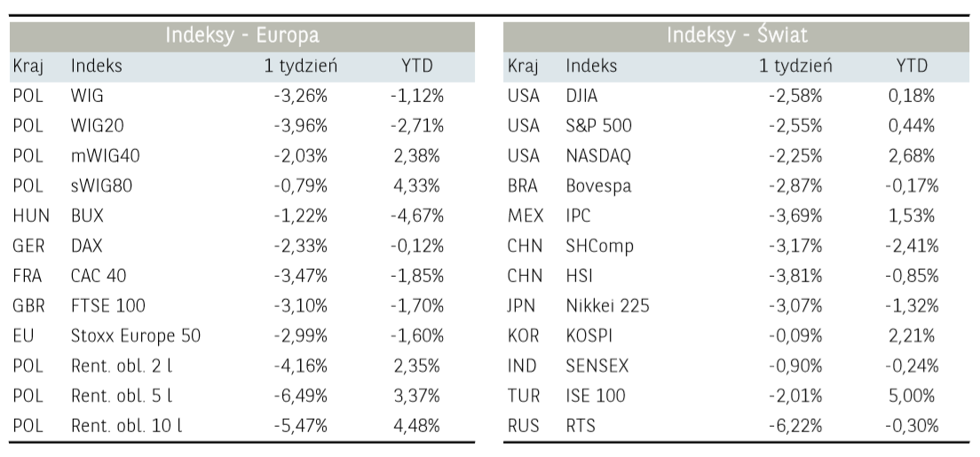Click the SHComp index label
This screenshot has height=457, width=980.
pyautogui.click(x=599, y=246)
